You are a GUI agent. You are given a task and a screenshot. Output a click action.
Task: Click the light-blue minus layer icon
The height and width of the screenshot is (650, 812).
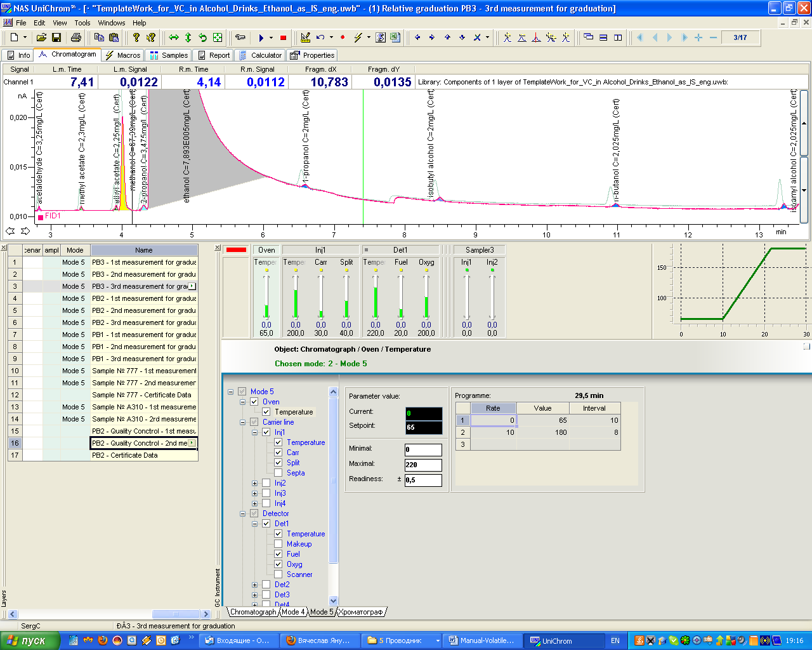coord(713,37)
